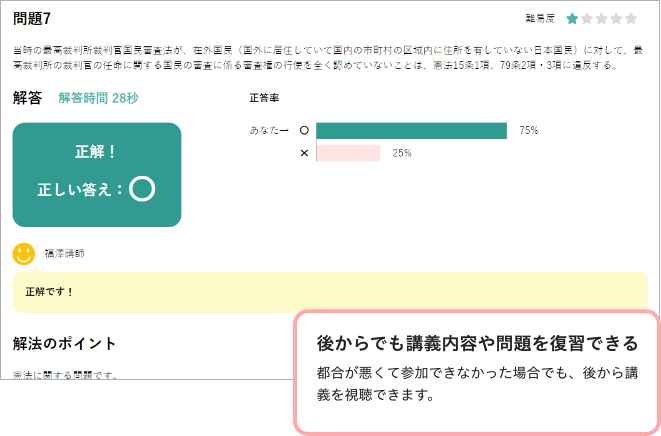661x436 pixels.
Task: Click the 正答率 chart label
Action: coord(264,98)
